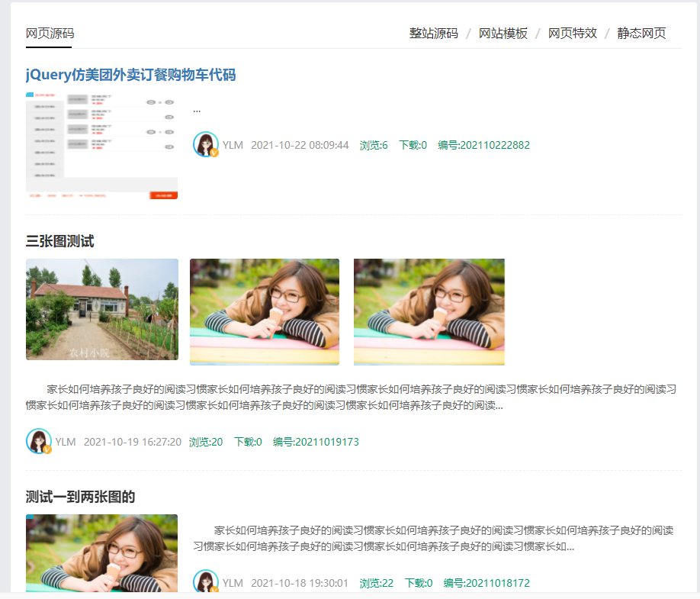The width and height of the screenshot is (700, 599).
Task: Switch to the 网页源码 tab
Action: [x=50, y=34]
